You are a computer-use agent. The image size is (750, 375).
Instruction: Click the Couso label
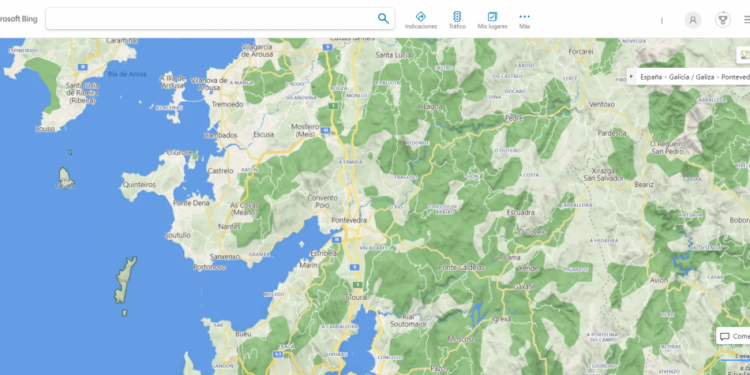click(x=44, y=129)
